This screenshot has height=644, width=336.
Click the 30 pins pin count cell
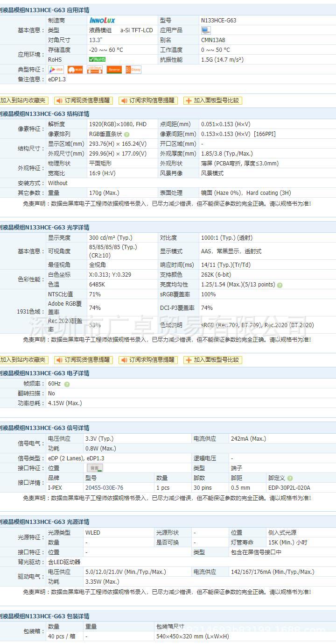[x=203, y=488]
